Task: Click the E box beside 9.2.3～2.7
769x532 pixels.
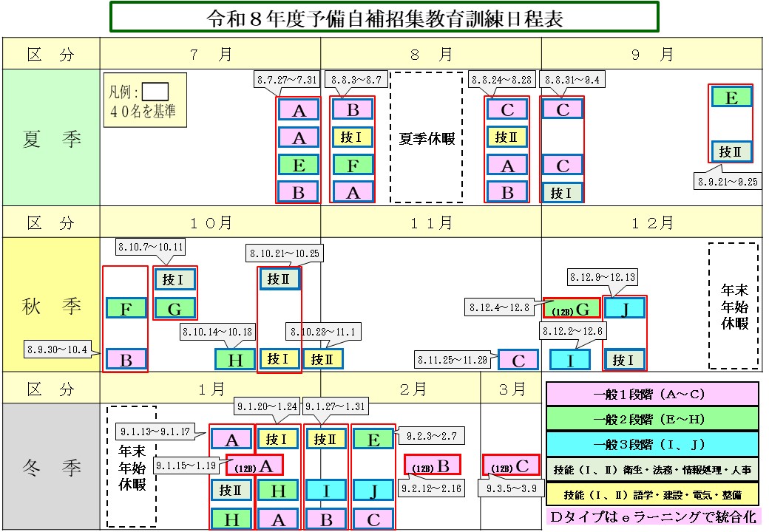Action: [373, 438]
